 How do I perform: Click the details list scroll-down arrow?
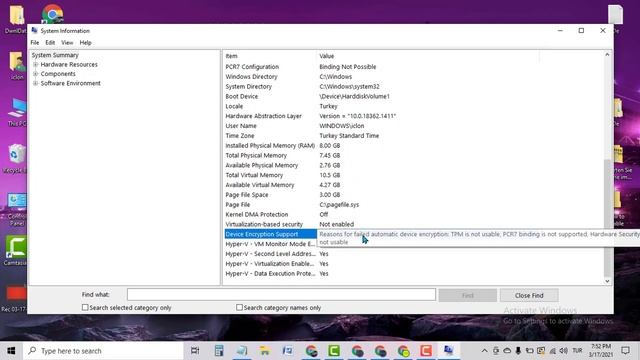click(607, 281)
